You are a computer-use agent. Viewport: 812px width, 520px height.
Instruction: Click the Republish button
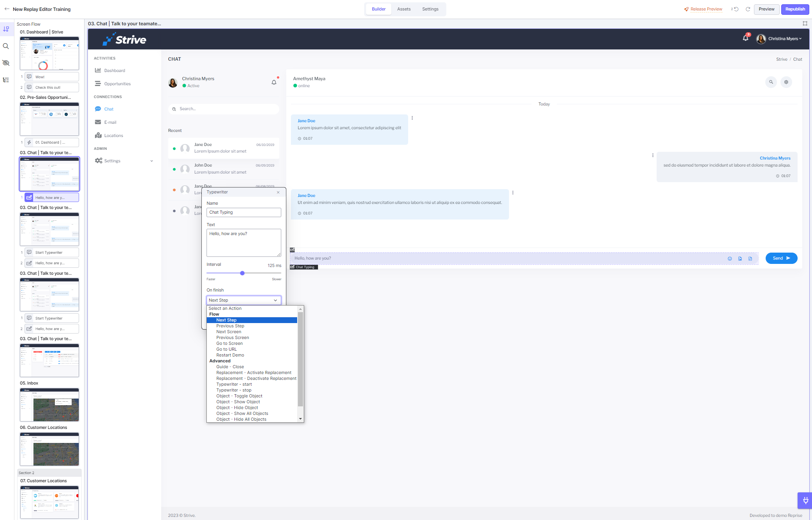[x=794, y=9]
